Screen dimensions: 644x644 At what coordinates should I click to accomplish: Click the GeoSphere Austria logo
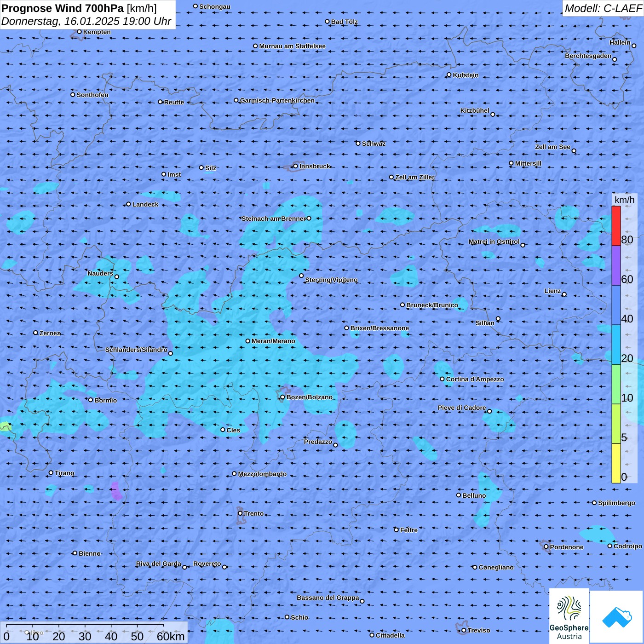[x=569, y=616]
